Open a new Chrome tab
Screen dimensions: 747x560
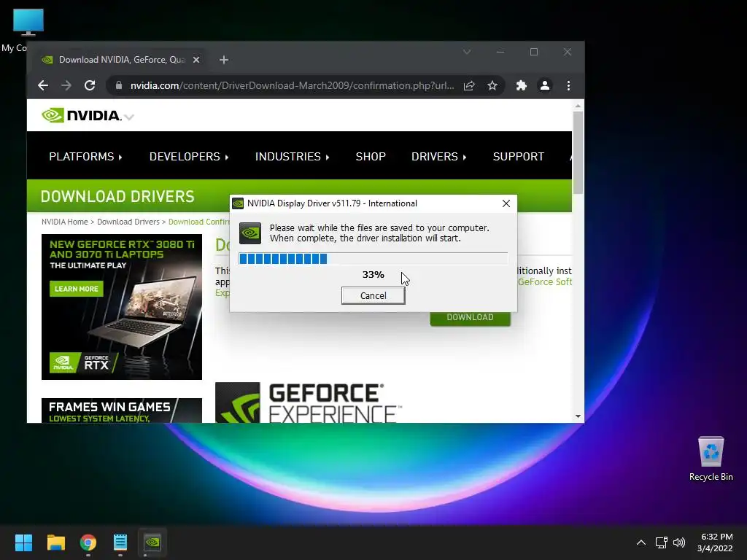point(224,60)
